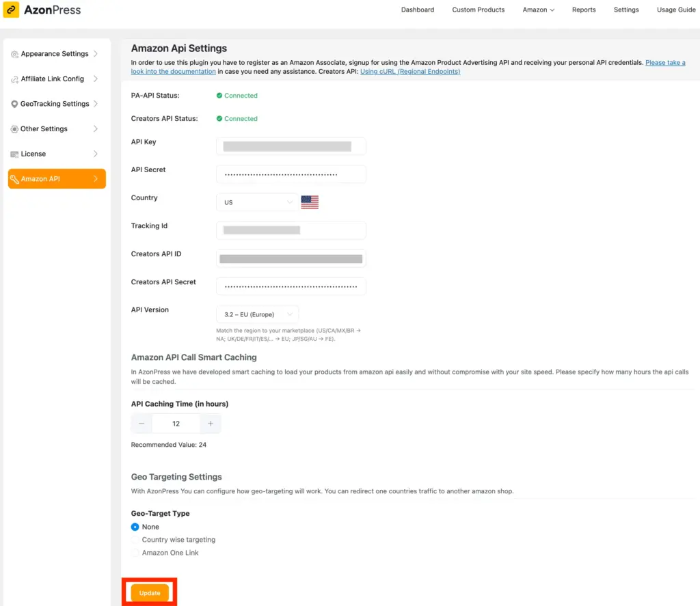Screen dimensions: 700x606
Task: Increase API caching time with plus
Action: pyautogui.click(x=211, y=424)
